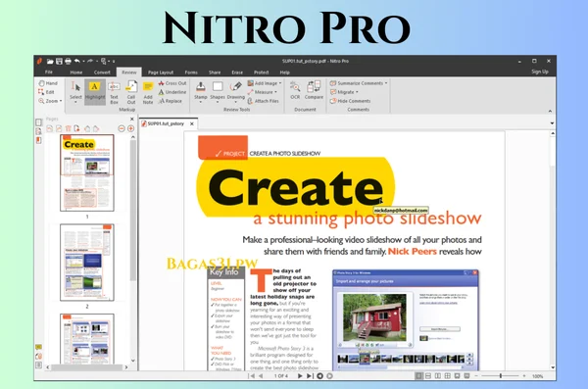The image size is (588, 389).
Task: Enable facing continuous view in status bar
Action: tap(448, 376)
